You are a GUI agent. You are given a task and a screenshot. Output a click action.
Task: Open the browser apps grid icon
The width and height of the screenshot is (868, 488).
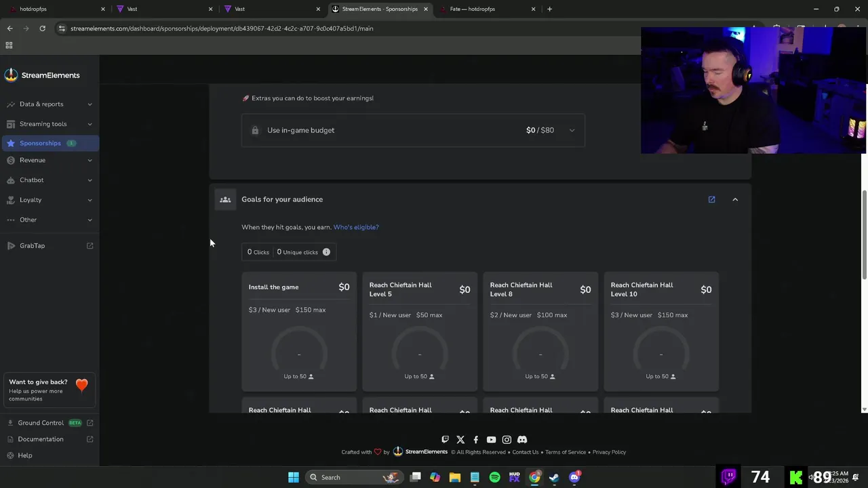coord(9,45)
